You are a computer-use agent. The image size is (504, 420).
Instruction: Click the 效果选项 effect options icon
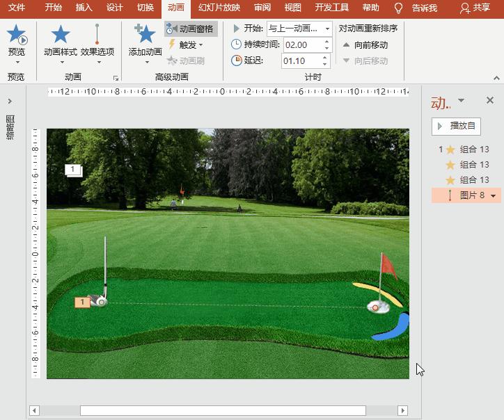point(97,35)
